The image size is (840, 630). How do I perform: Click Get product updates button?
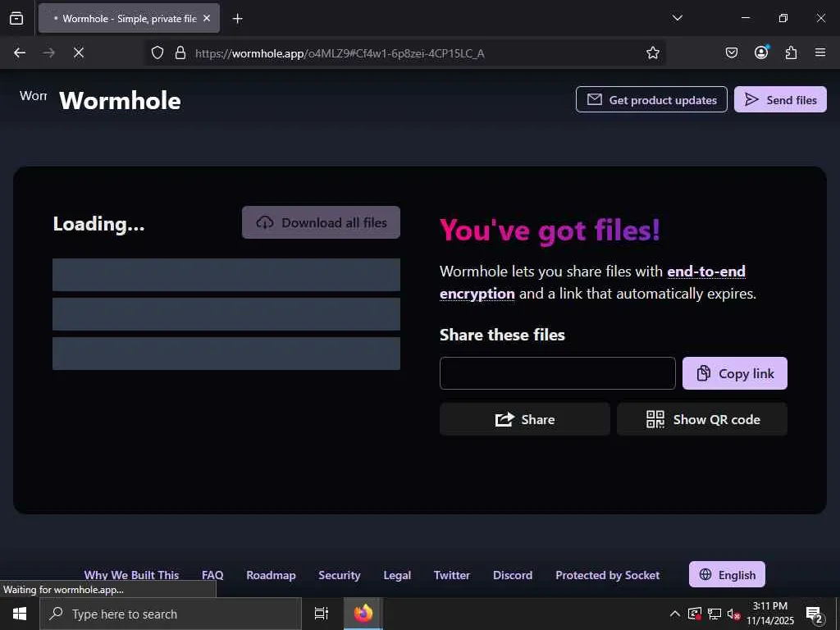(651, 99)
